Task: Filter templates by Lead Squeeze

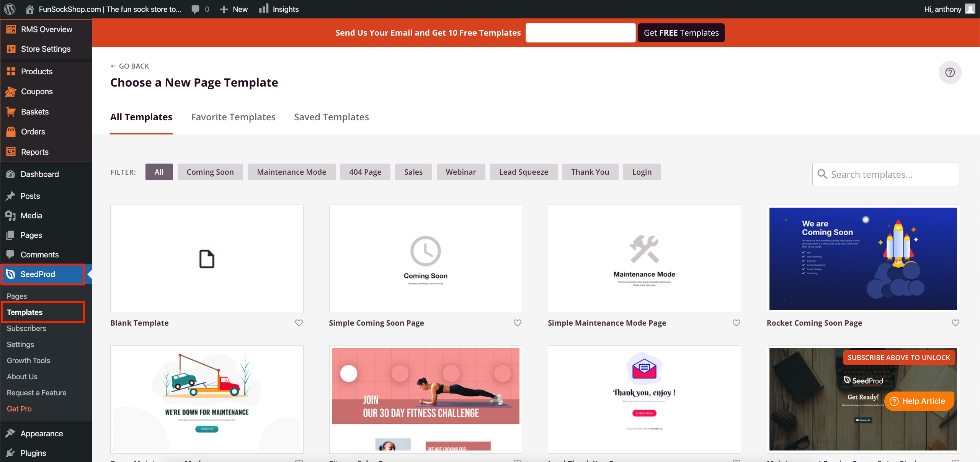Action: tap(523, 172)
